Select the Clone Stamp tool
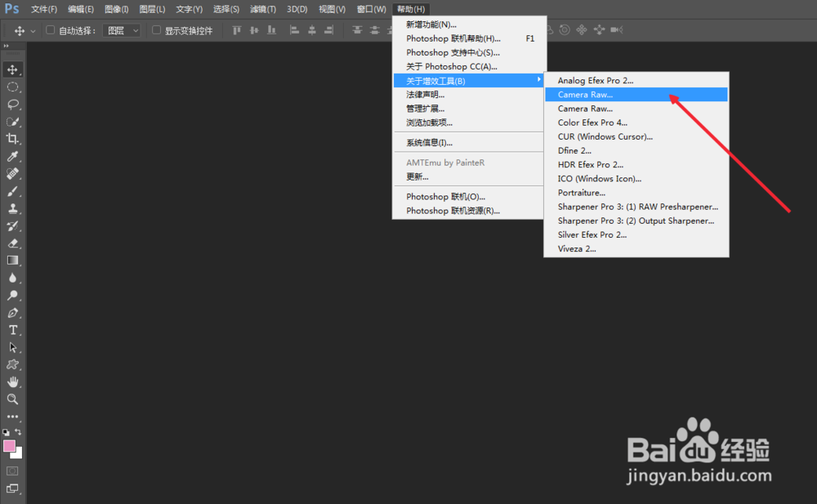This screenshot has height=504, width=817. point(12,208)
